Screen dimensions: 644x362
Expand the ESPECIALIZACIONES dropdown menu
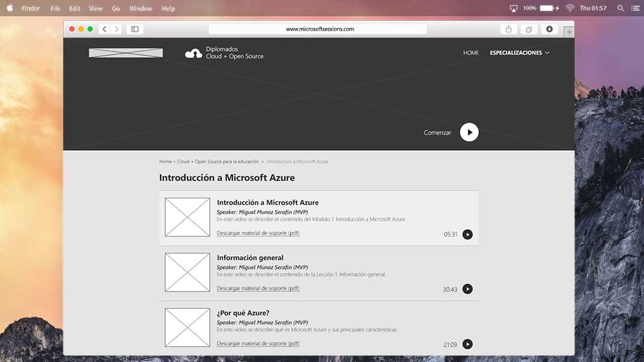click(519, 53)
